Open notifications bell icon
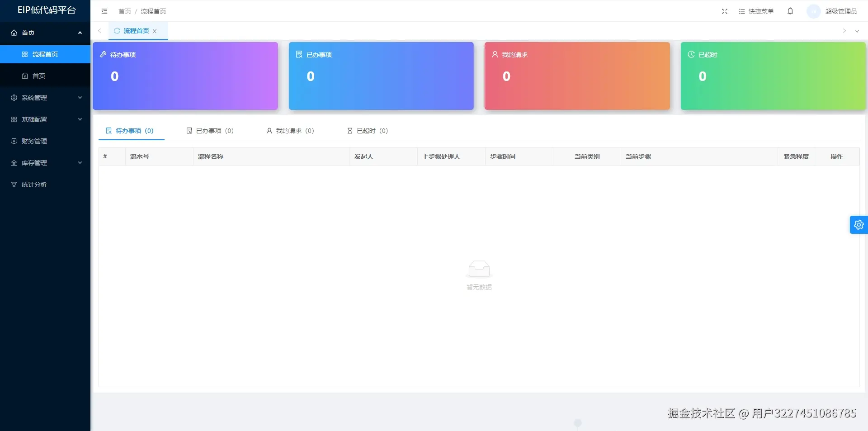This screenshot has height=431, width=868. 790,11
